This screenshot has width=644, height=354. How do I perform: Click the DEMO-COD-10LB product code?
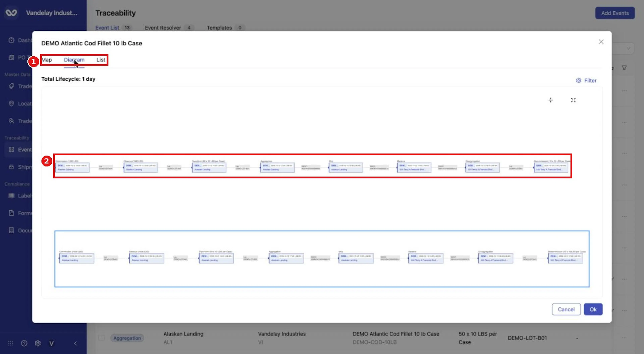[x=374, y=342]
